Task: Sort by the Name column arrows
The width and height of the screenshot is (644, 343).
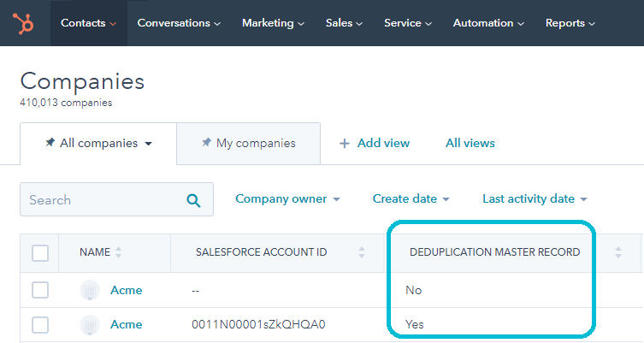Action: pos(118,252)
